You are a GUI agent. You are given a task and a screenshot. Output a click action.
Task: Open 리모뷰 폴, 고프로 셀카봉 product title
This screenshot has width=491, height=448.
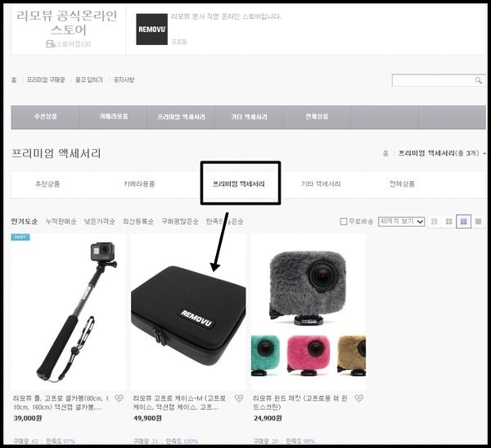click(61, 403)
